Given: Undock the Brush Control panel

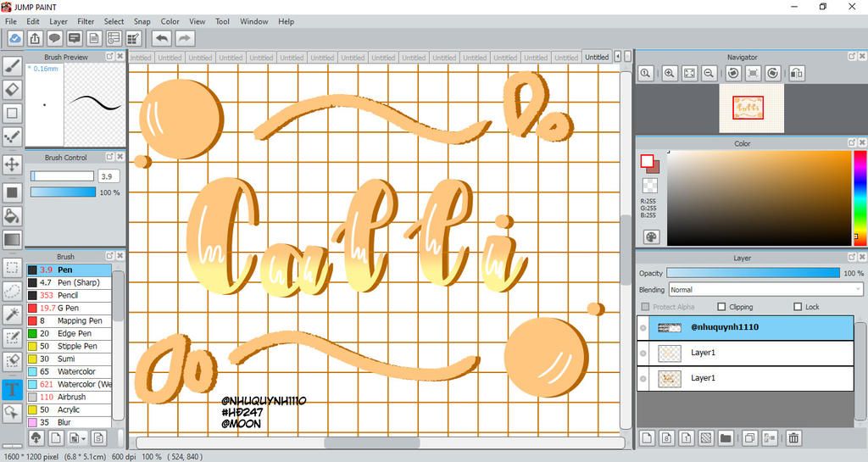Looking at the screenshot, I should click(109, 157).
